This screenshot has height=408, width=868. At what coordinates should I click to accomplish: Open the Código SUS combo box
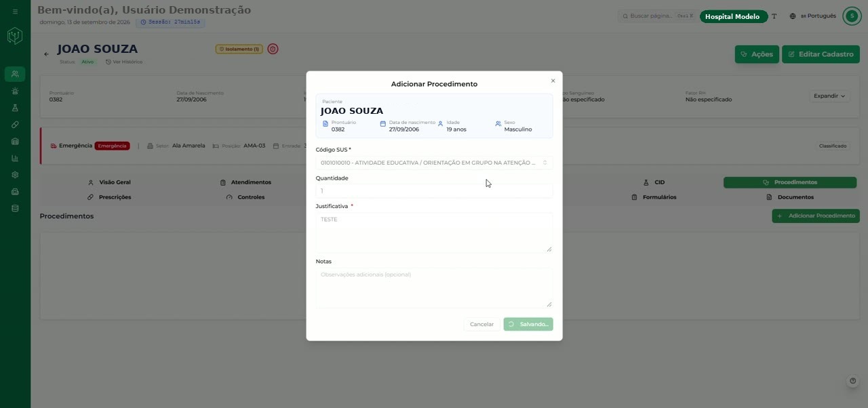point(434,163)
